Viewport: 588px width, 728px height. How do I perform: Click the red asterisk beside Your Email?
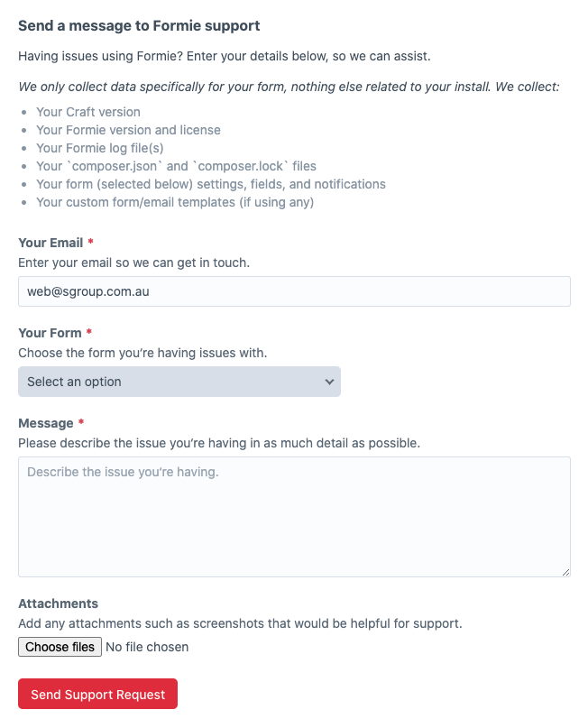[90, 242]
